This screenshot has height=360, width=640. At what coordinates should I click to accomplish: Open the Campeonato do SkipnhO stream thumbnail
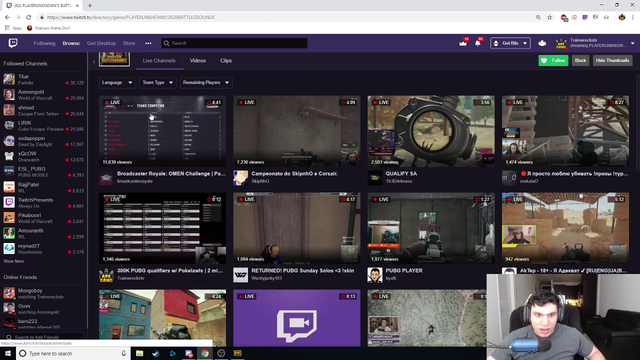[x=297, y=131]
